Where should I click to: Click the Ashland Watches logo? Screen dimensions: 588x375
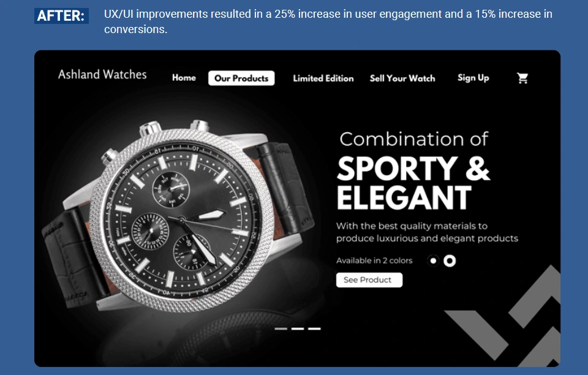point(102,74)
